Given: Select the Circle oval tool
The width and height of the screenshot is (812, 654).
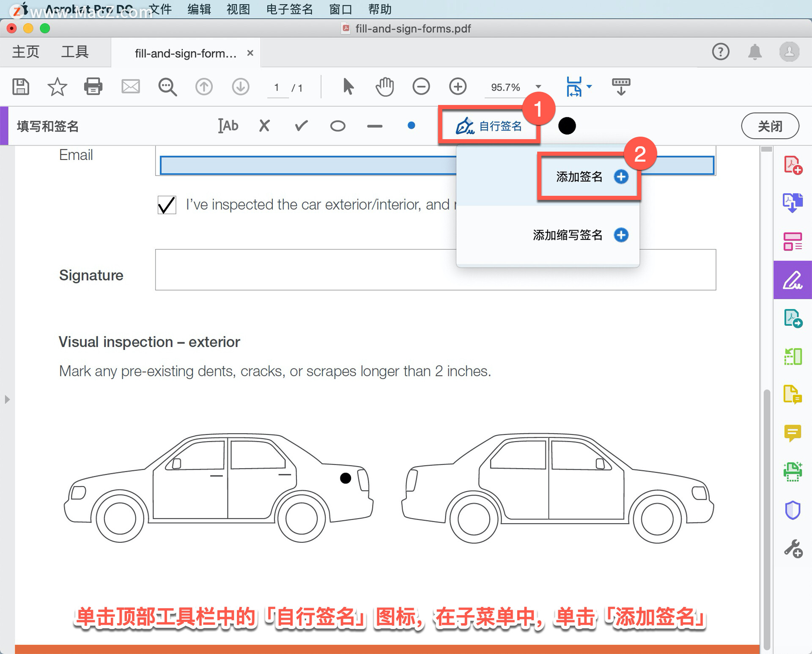Looking at the screenshot, I should (338, 126).
